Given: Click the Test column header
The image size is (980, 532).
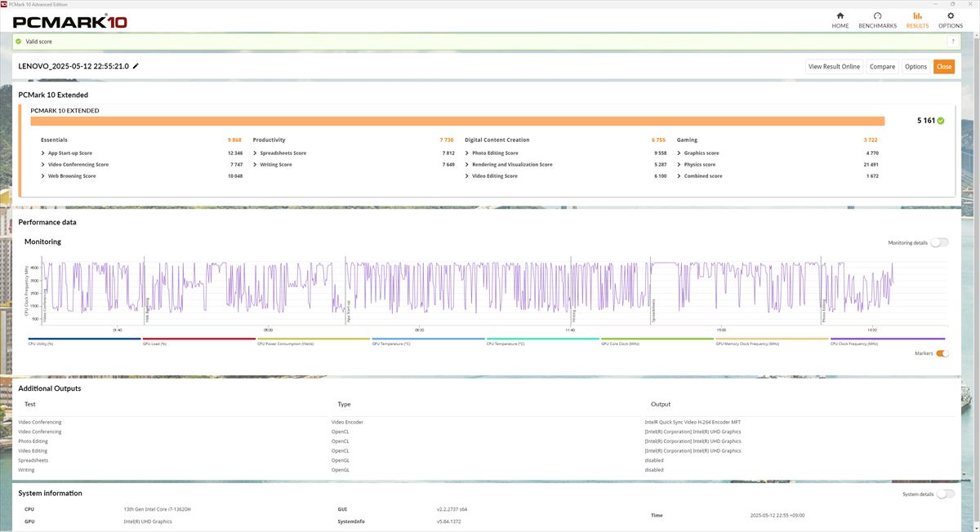Looking at the screenshot, I should (30, 404).
